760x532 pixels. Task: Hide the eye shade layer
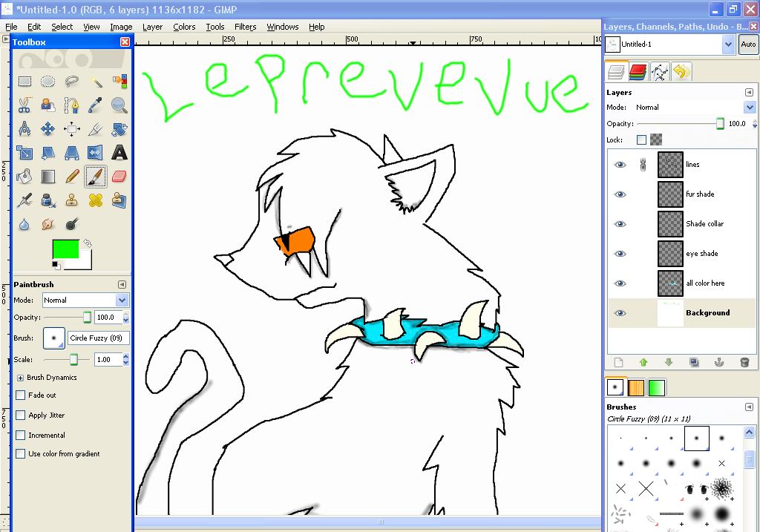pos(620,254)
